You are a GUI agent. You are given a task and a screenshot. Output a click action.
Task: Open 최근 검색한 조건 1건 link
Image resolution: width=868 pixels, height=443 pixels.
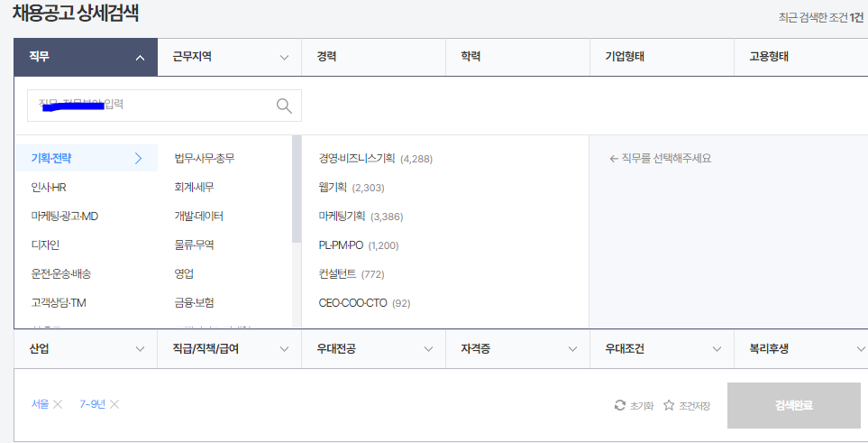[x=821, y=18]
